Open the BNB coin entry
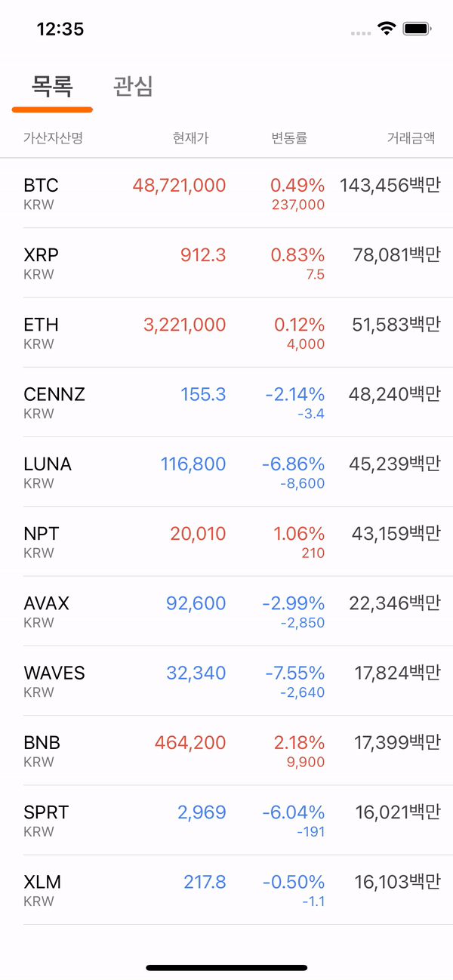 coord(226,750)
